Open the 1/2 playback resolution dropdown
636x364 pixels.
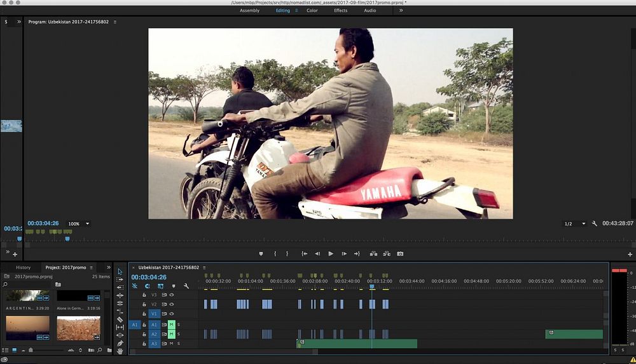[x=583, y=224]
